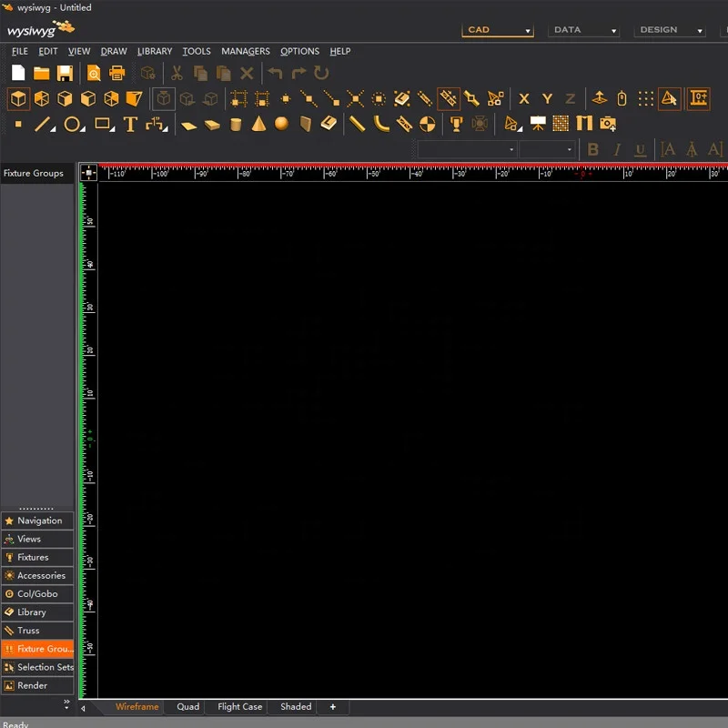Click the ruler origin corner button

click(x=88, y=173)
